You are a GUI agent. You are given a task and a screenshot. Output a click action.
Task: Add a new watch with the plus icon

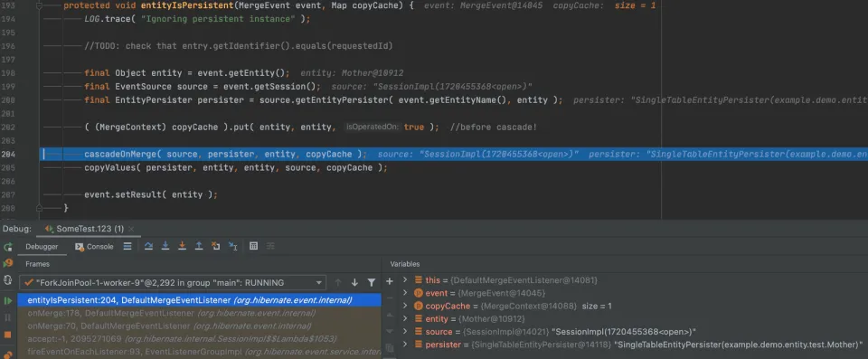click(x=389, y=281)
